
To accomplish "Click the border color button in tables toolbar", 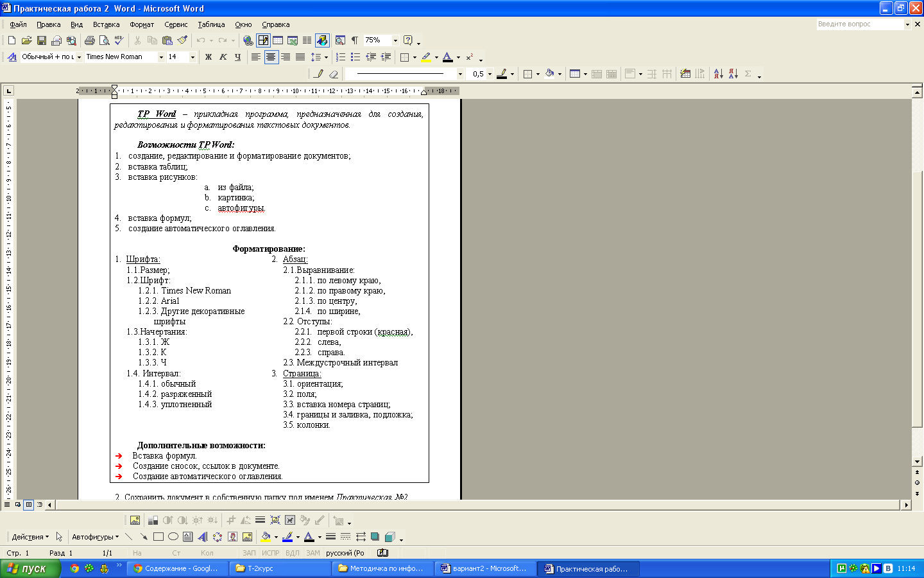I will (502, 74).
